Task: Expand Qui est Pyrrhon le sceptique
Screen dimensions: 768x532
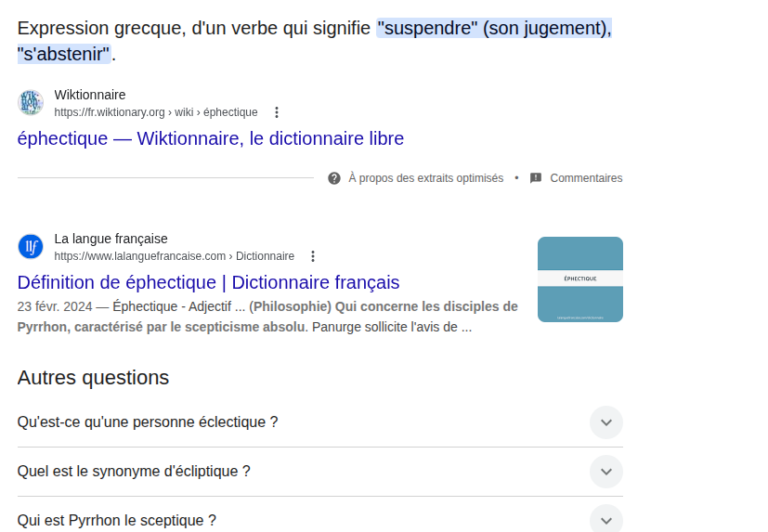Action: [x=606, y=520]
